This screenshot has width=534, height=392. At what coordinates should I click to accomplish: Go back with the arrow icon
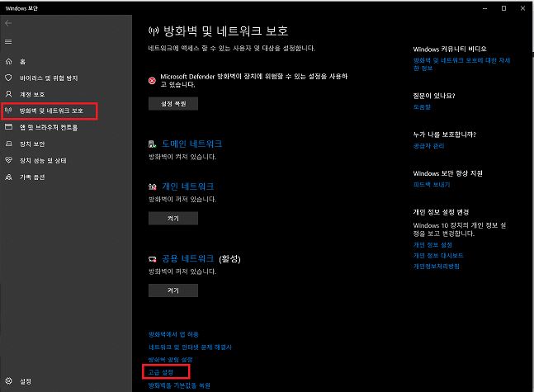(8, 23)
